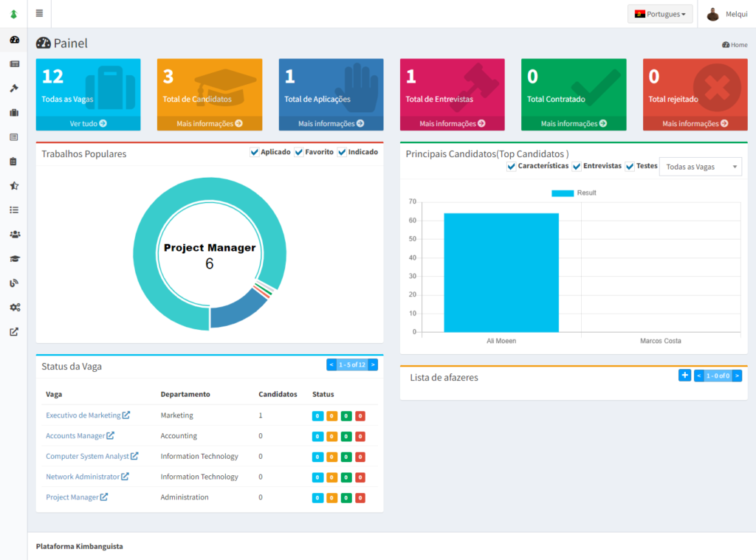Open the Melqui user profile menu
Viewport: 756px width, 560px height.
726,14
